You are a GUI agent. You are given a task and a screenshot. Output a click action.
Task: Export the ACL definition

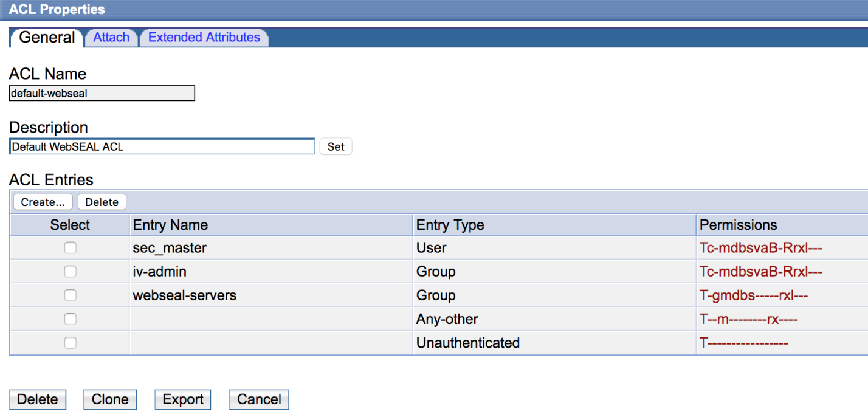point(182,399)
